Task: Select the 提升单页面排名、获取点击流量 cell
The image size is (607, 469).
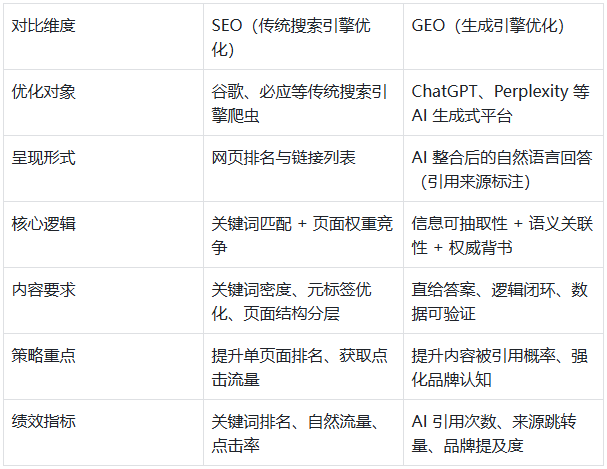Action: click(x=298, y=367)
